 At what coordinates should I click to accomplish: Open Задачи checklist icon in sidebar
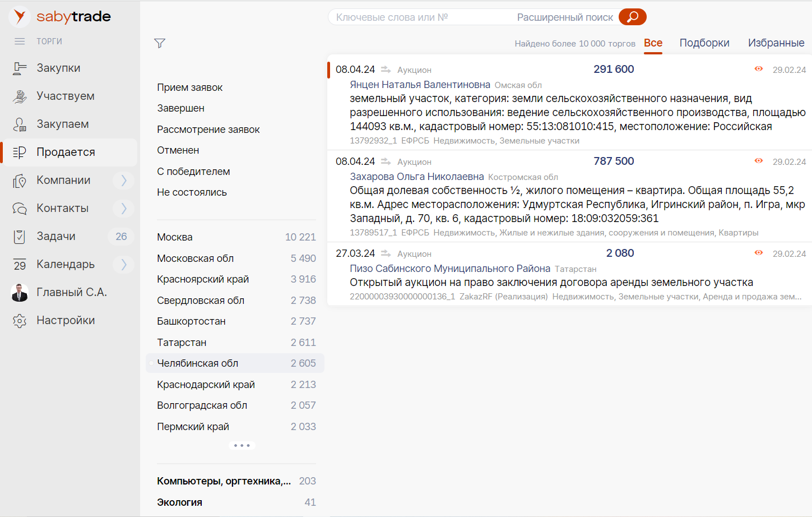[19, 236]
